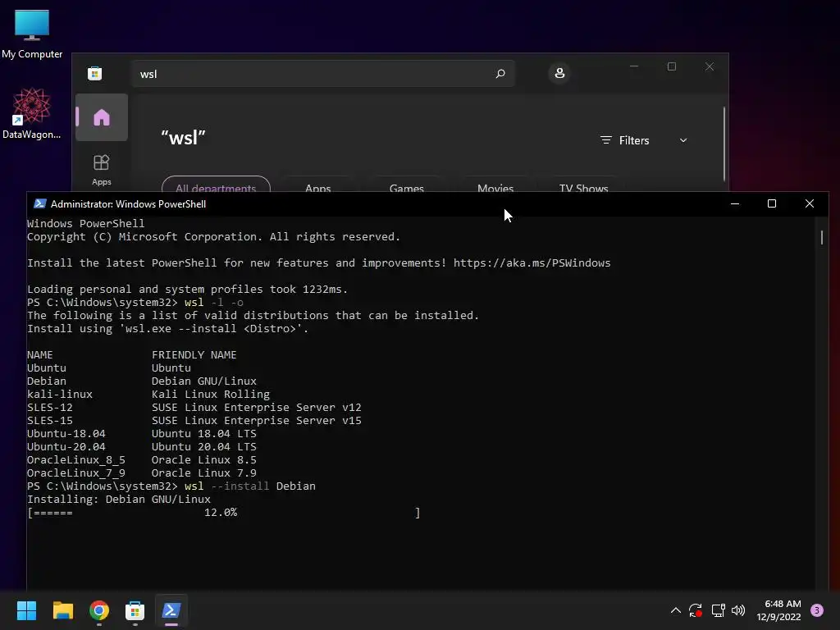Select the Games filter tab
This screenshot has width=840, height=630.
click(407, 184)
